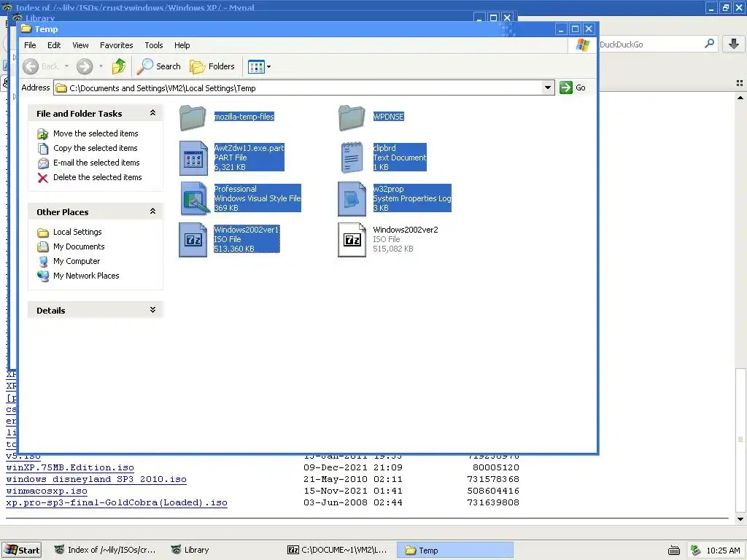
Task: Switch to 7-Zip C:\DOCUME~1 taskbar button
Action: pos(338,550)
